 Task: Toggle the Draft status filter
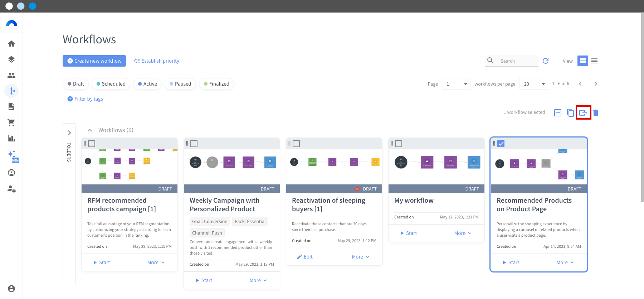coord(75,84)
